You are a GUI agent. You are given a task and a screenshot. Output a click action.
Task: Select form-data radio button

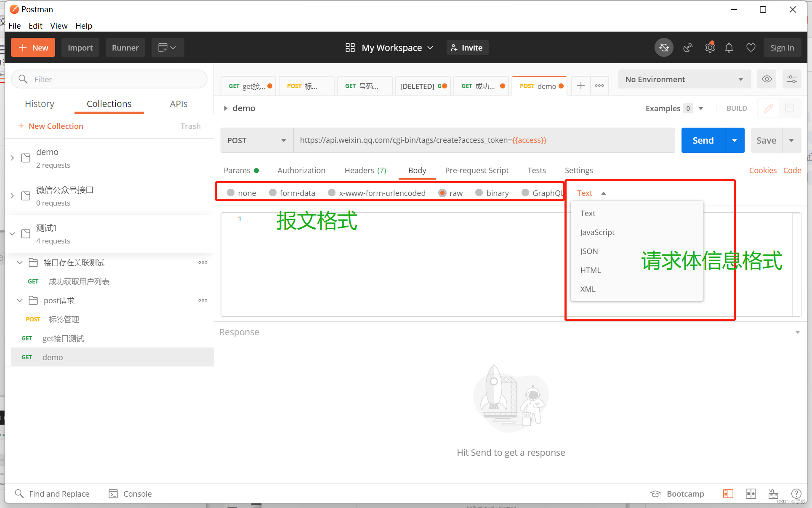(273, 193)
